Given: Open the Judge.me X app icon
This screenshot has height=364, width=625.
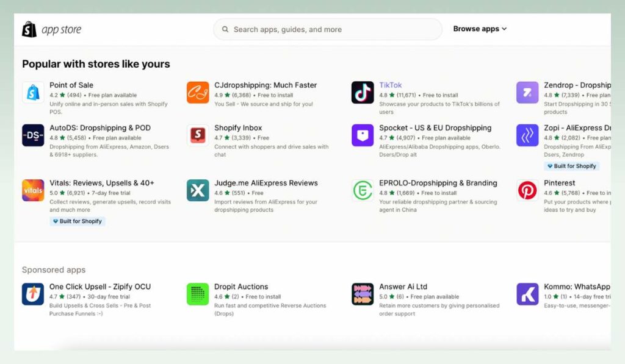Looking at the screenshot, I should click(x=198, y=190).
